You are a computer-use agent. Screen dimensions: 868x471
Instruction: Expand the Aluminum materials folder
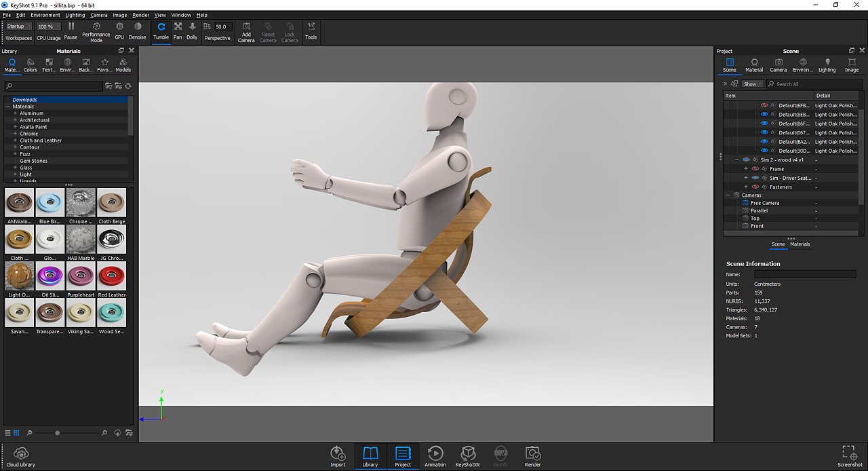tap(15, 113)
